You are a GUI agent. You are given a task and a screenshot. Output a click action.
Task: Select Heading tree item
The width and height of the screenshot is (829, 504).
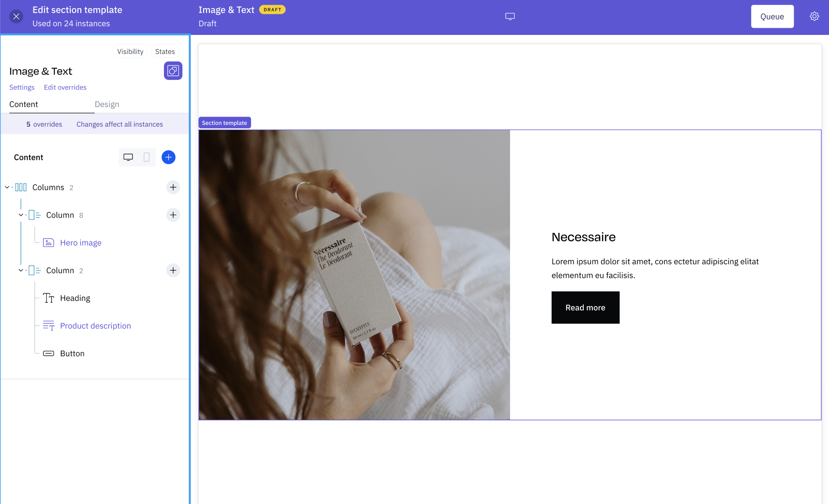click(75, 298)
